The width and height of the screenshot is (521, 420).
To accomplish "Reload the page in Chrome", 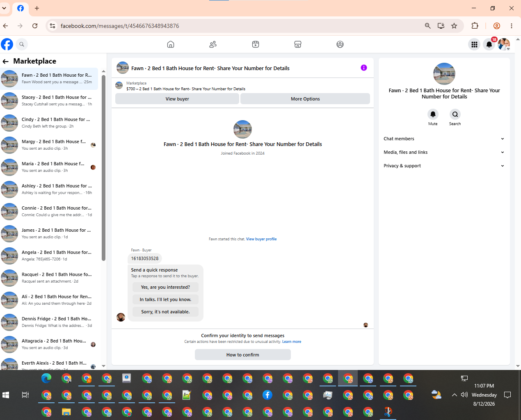I will click(35, 26).
